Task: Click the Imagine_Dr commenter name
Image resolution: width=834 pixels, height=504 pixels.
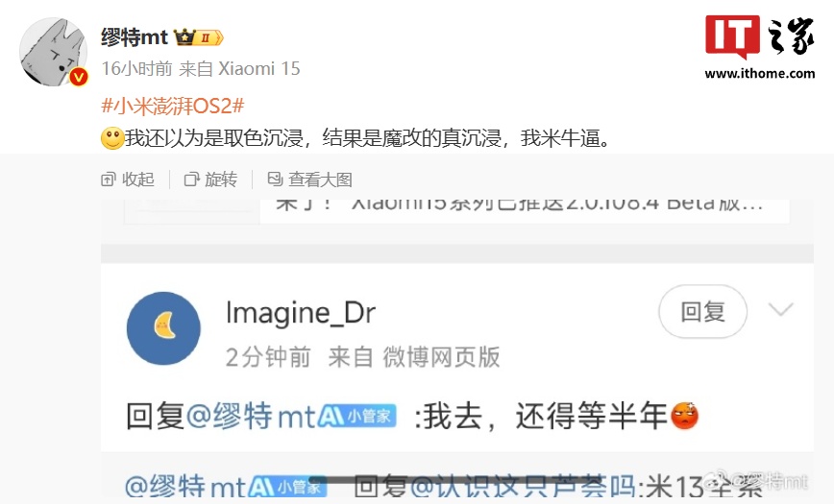Action: [301, 313]
